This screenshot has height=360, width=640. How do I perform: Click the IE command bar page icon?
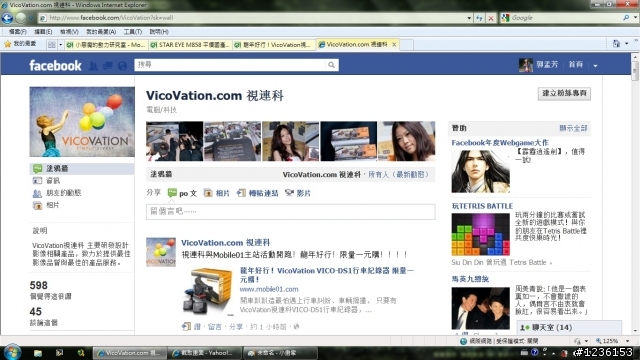(616, 44)
